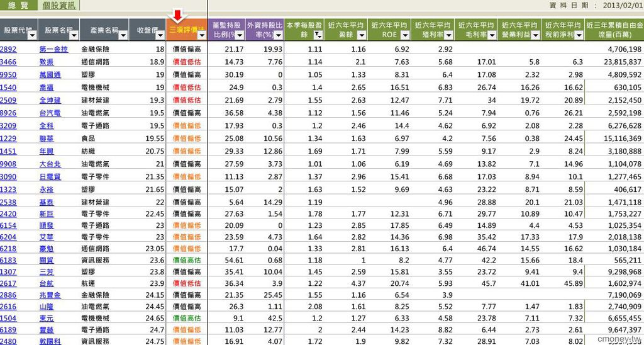Viewport: 644px width, 345px height.
Task: Open the 山隆 stock name link
Action: pos(47,307)
